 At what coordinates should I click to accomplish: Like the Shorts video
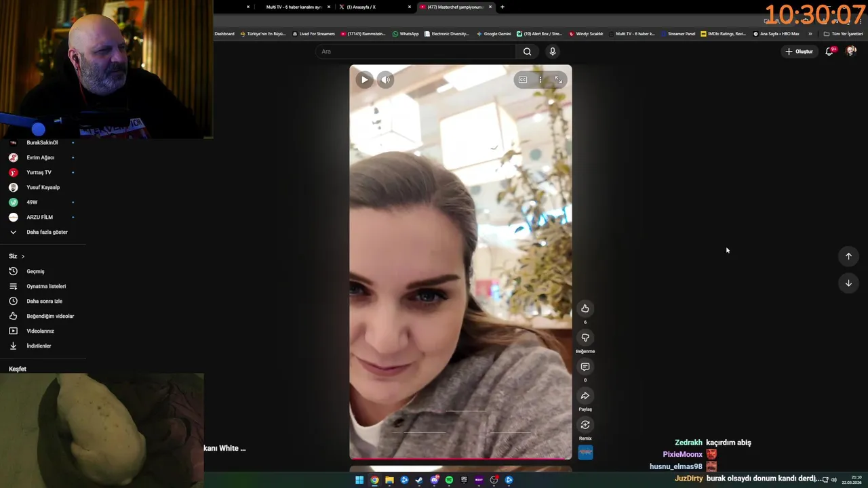(585, 309)
